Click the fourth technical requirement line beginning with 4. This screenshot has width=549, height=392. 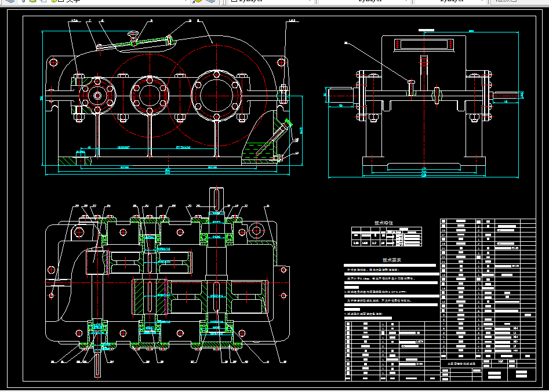[x=375, y=292]
